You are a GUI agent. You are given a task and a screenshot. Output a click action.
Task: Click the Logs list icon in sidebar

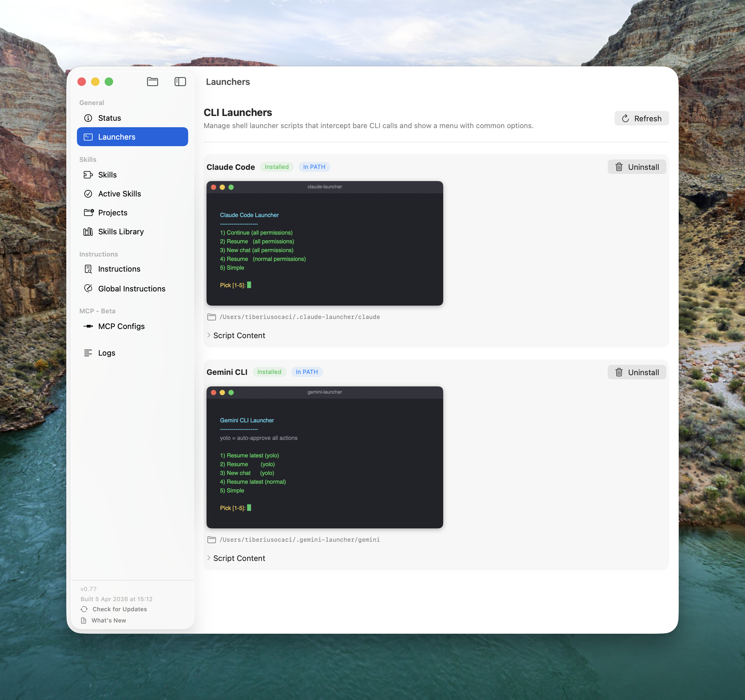[x=88, y=353]
